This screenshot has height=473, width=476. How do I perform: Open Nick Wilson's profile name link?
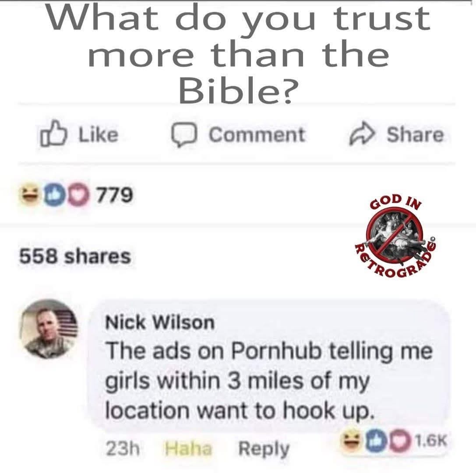tap(160, 322)
